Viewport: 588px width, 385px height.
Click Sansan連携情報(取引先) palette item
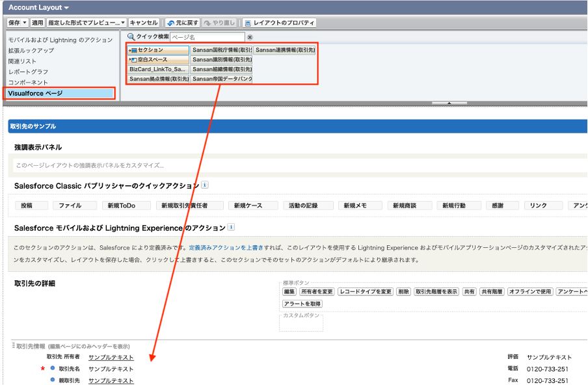click(285, 50)
